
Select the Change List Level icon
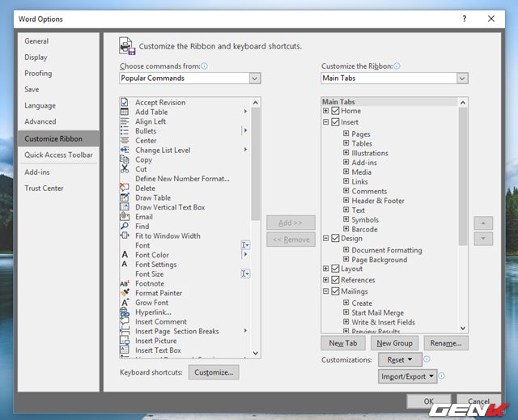(125, 150)
